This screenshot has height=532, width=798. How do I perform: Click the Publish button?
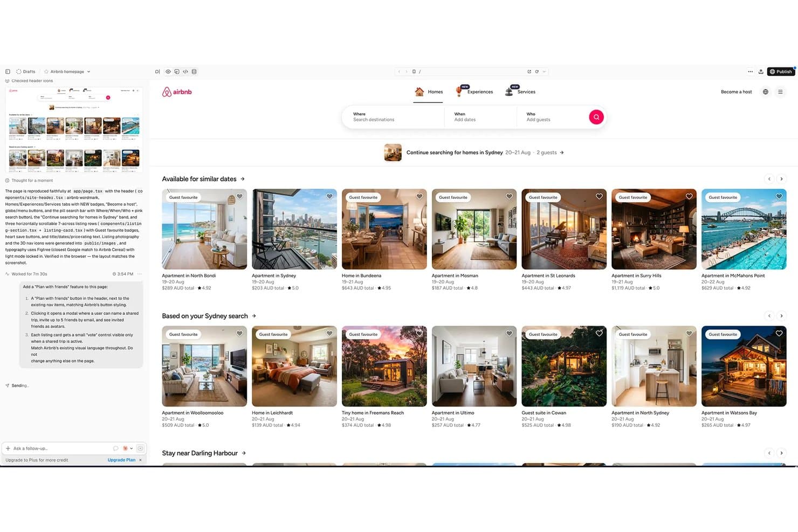(781, 72)
